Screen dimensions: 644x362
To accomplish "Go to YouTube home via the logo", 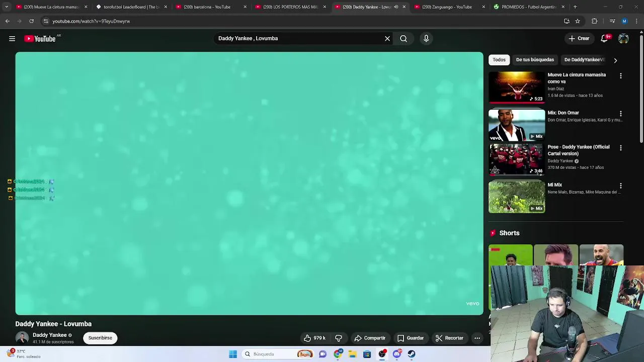I will pos(40,39).
